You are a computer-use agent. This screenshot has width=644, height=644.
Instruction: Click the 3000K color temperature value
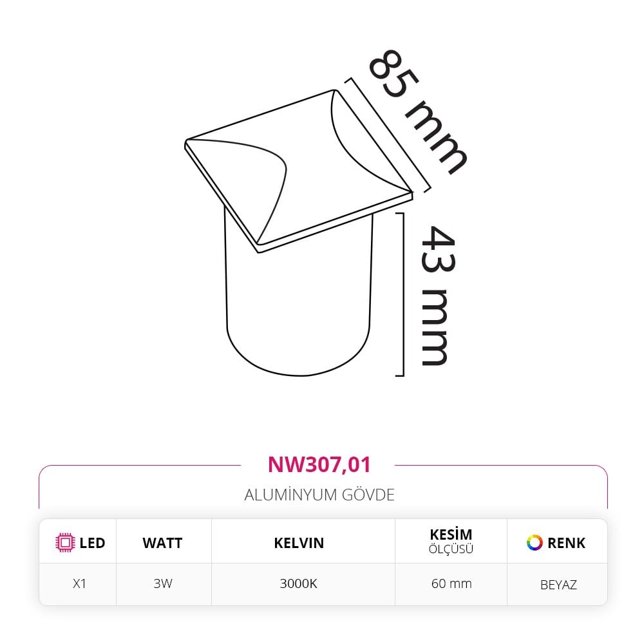click(299, 583)
